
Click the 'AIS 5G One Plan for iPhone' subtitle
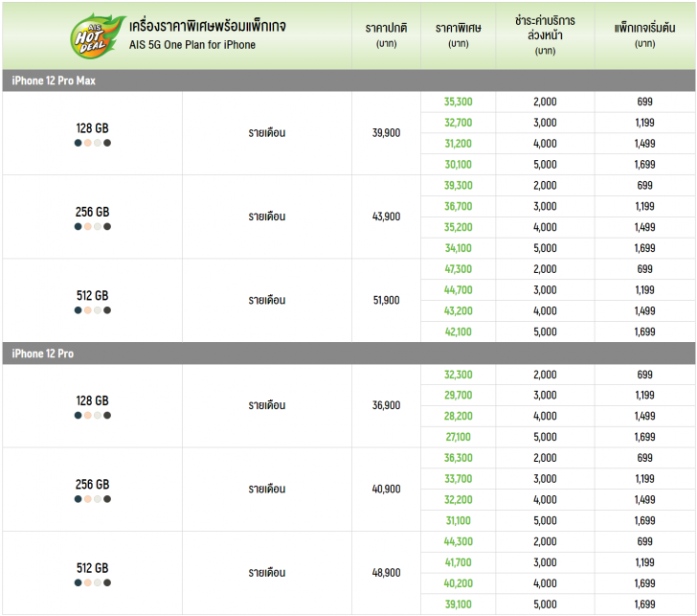(192, 45)
